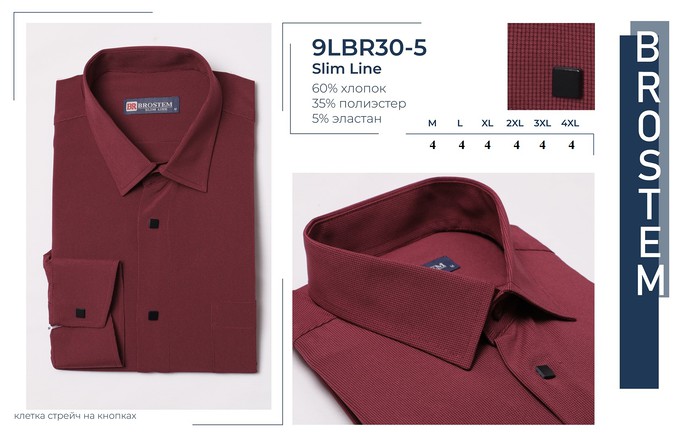Click the quantity 4 under size 4XL
700x435 pixels.
coord(571,145)
